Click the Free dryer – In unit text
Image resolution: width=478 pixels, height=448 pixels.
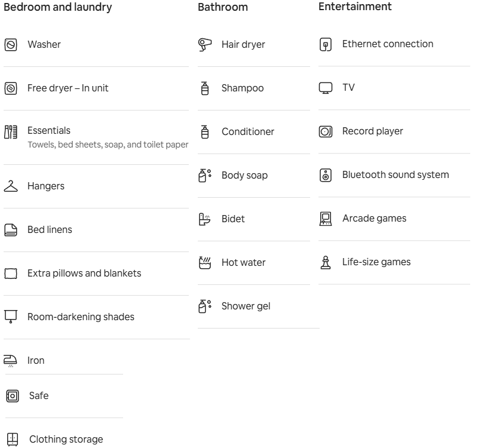click(68, 88)
